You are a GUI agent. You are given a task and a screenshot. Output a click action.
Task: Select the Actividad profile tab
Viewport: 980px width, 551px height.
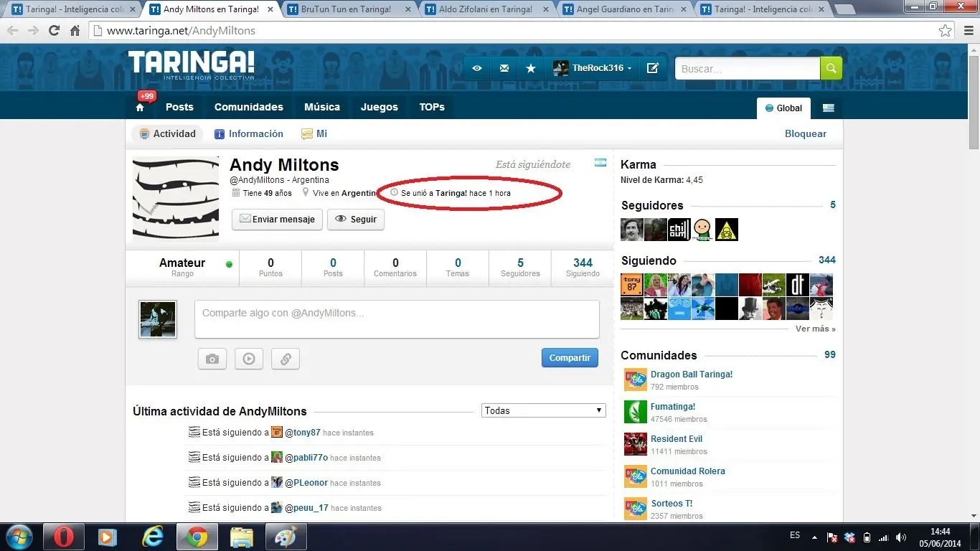point(167,133)
